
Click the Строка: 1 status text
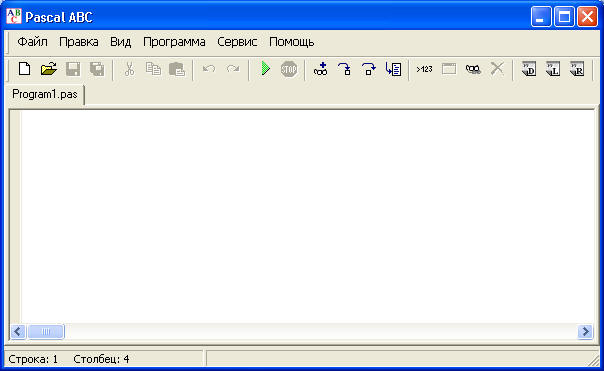tap(33, 359)
